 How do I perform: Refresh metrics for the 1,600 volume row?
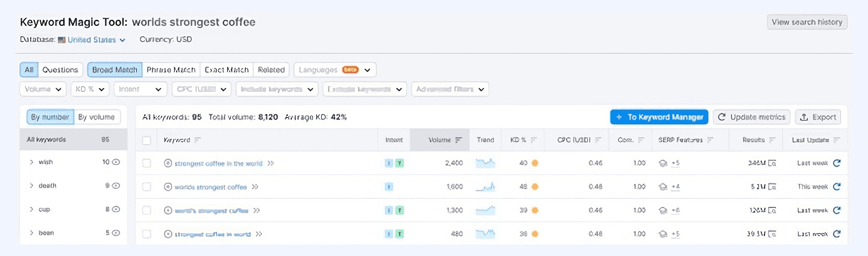tap(837, 187)
